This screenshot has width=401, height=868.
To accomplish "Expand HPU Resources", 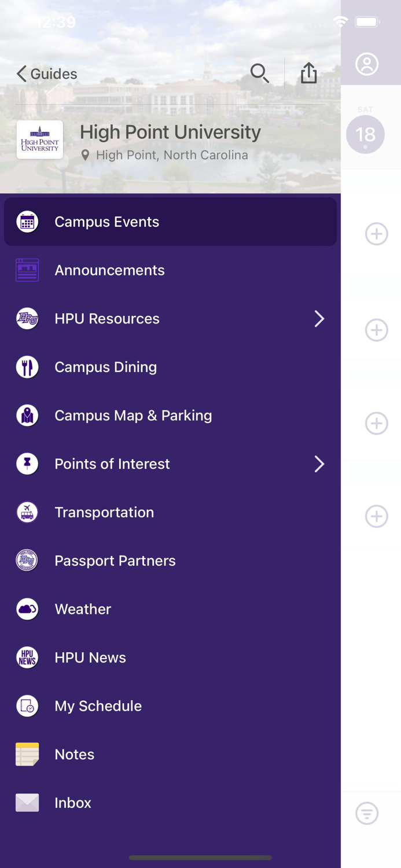I will (x=319, y=318).
